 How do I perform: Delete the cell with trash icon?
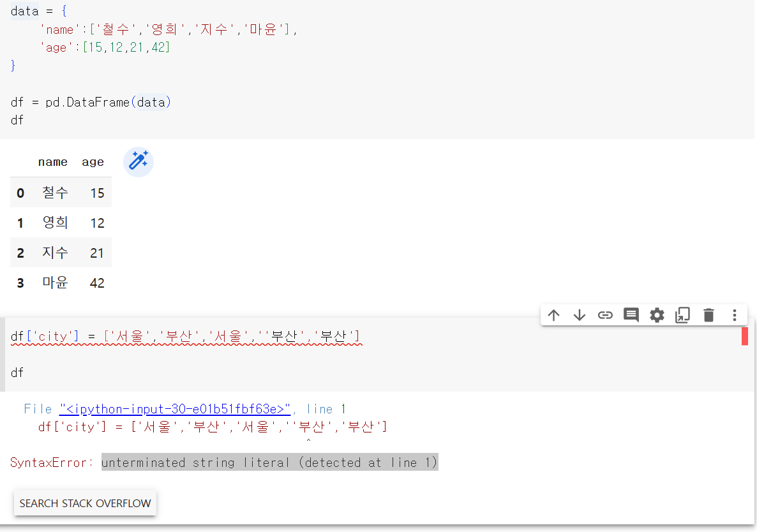click(x=708, y=316)
